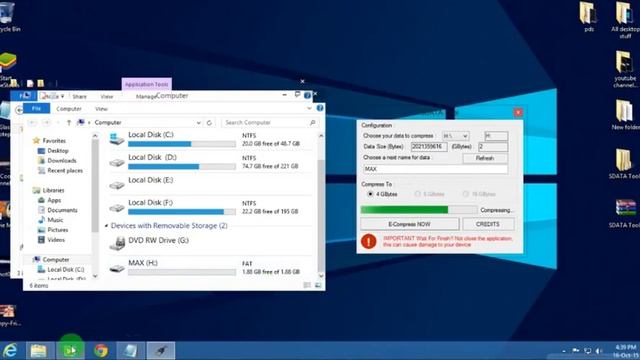640x360 pixels.
Task: Click the drive list scroll down arrow
Action: pos(321,276)
